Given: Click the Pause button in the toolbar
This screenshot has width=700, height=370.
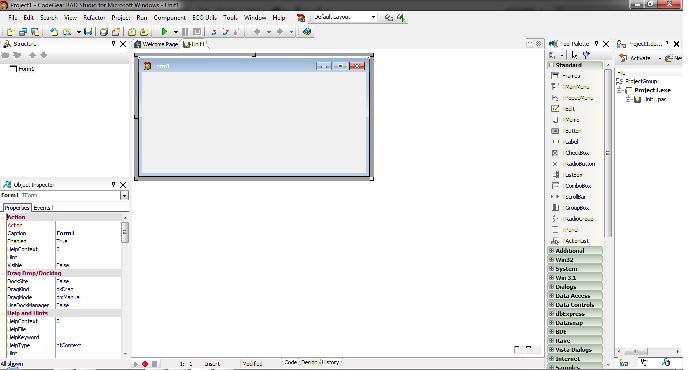Looking at the screenshot, I should click(x=185, y=32).
